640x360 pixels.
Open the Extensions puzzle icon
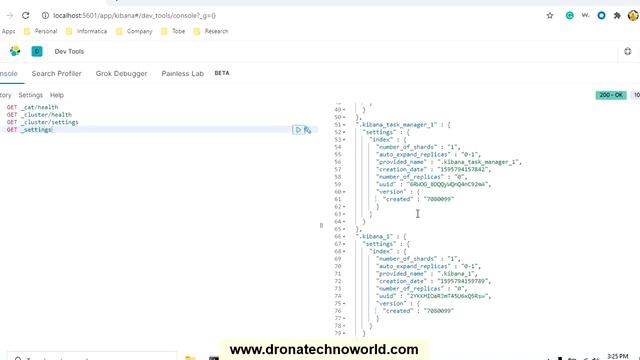coord(617,16)
